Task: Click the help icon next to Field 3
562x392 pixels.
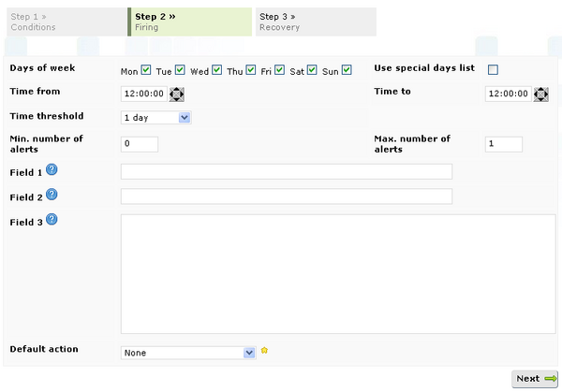Action: tap(52, 219)
